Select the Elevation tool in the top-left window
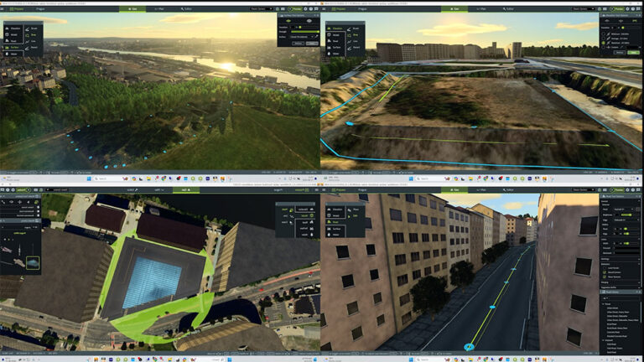 click(x=14, y=28)
